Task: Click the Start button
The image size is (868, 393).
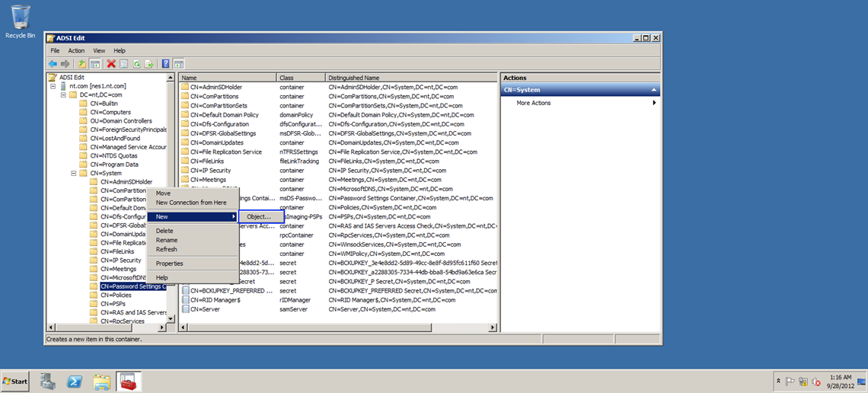Action: coord(15,382)
